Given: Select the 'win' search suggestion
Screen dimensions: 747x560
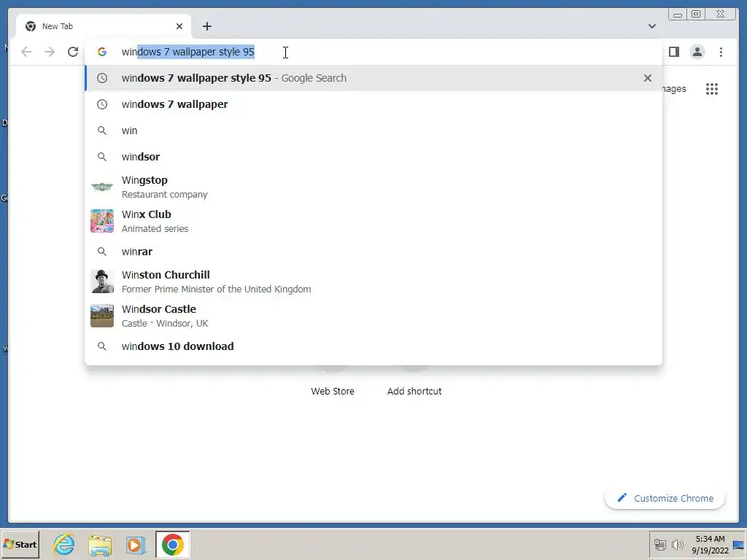Looking at the screenshot, I should tap(373, 131).
